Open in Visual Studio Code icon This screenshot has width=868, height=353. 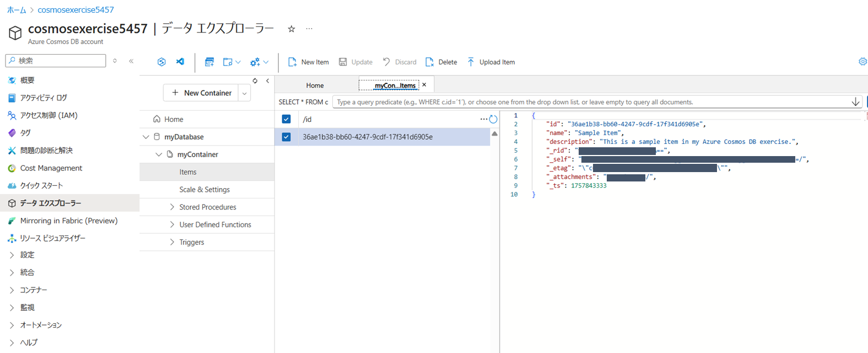pos(180,62)
